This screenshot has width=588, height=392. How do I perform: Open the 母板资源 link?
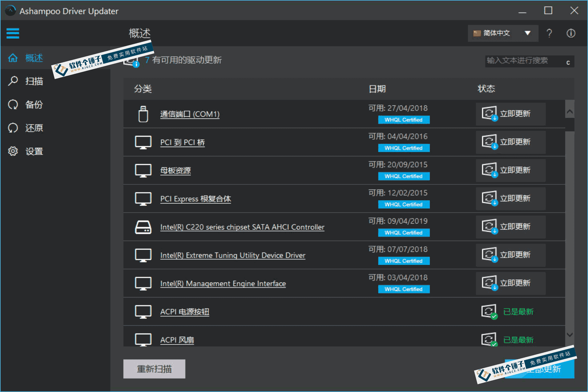pyautogui.click(x=176, y=171)
